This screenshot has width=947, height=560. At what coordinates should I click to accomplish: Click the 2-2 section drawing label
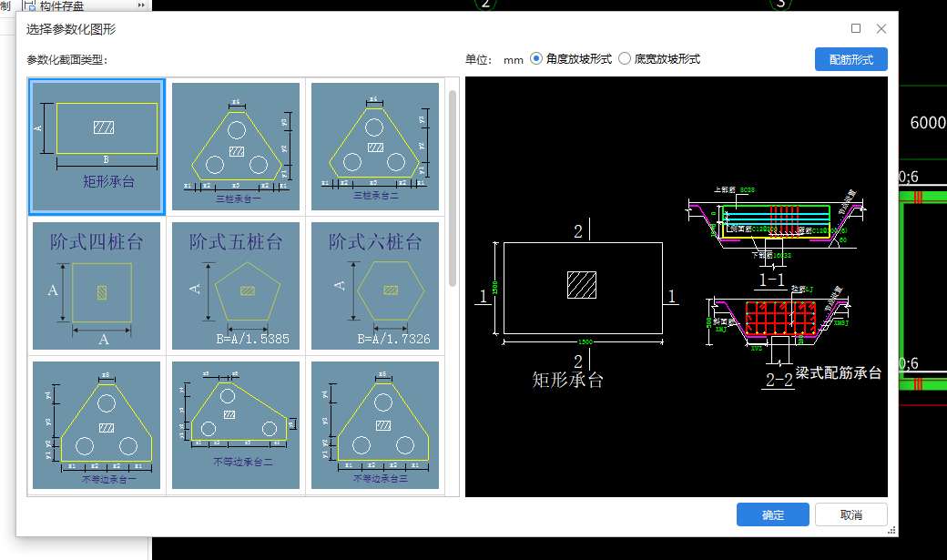coord(779,380)
